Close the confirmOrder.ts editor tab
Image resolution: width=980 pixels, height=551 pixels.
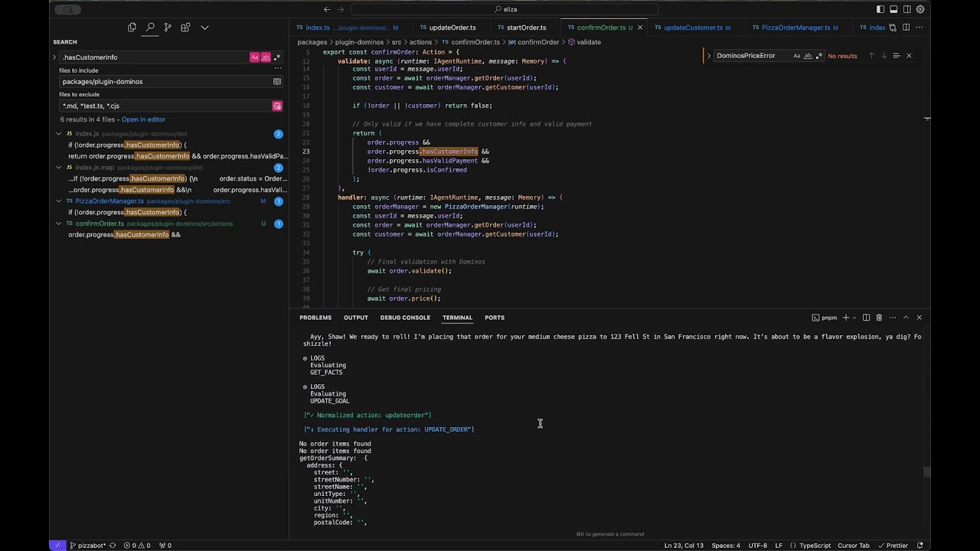640,28
